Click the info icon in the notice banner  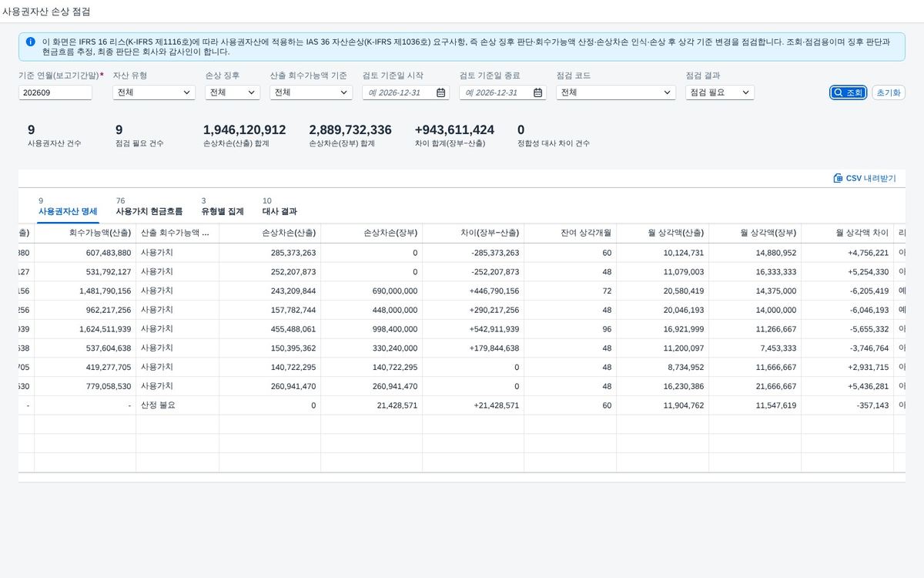click(30, 42)
